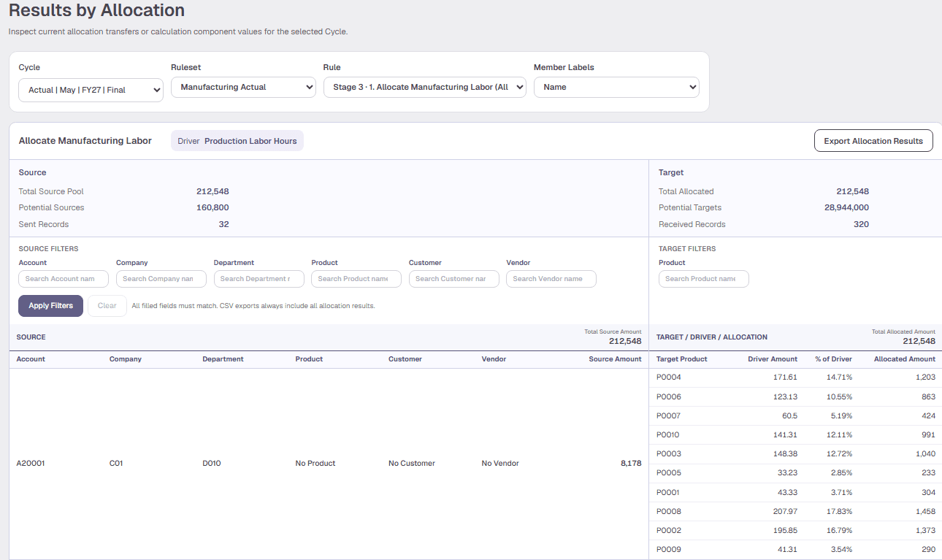Select target product P0008 row
942x560 pixels.
[795, 512]
